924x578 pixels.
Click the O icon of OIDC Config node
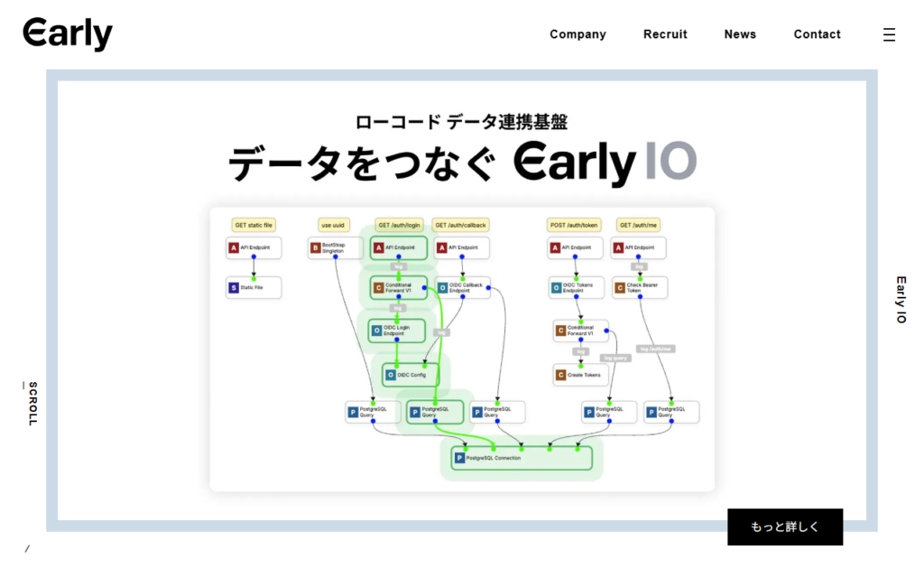pyautogui.click(x=390, y=375)
